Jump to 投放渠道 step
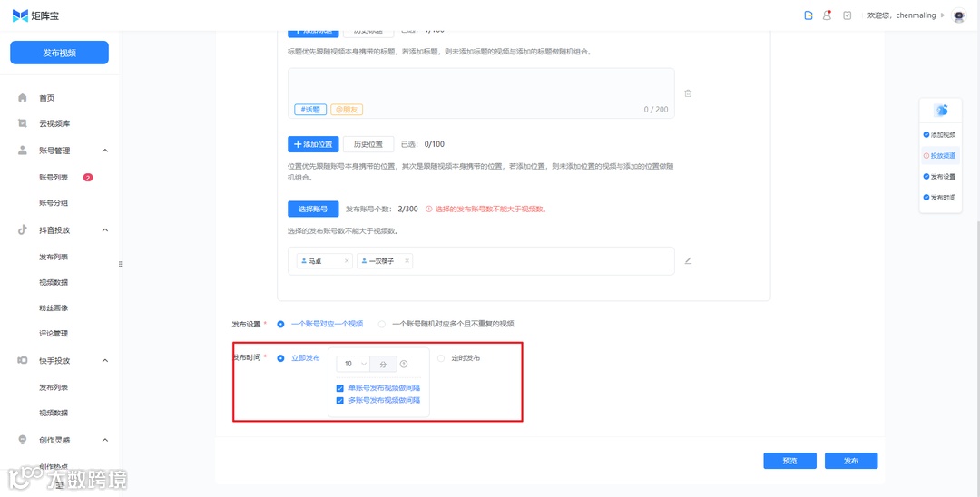The height and width of the screenshot is (497, 980). pyautogui.click(x=939, y=155)
